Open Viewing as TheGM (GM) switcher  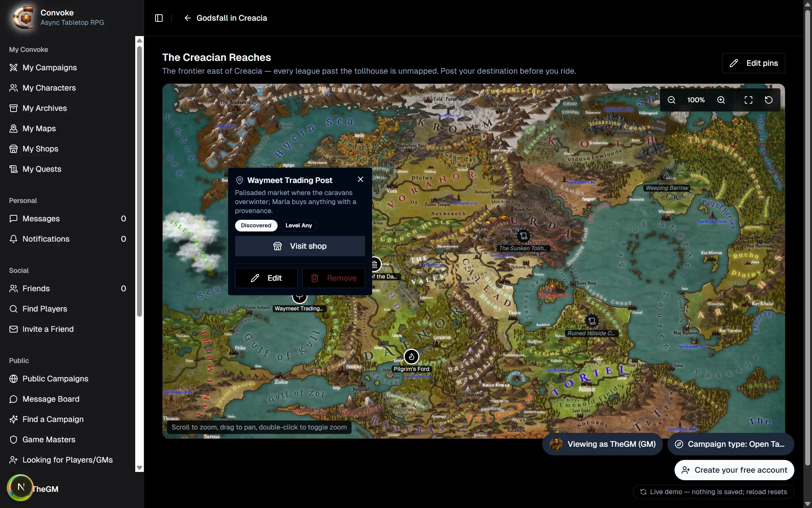(602, 444)
